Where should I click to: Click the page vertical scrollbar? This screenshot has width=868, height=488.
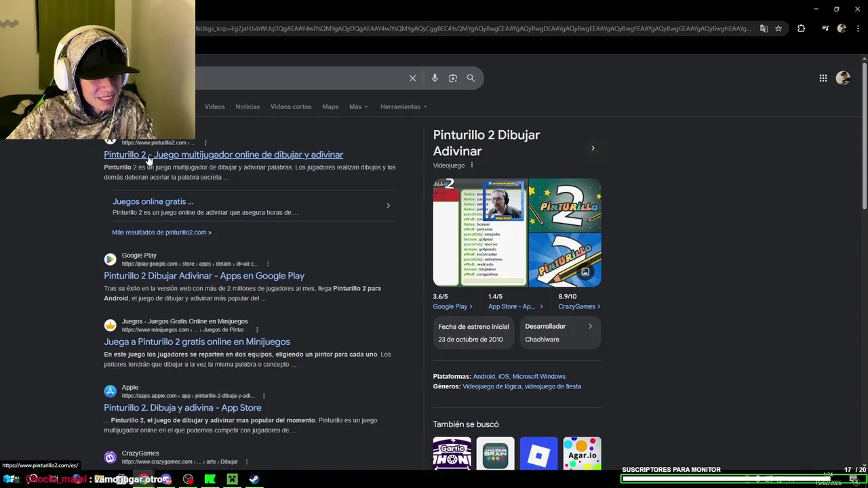(x=864, y=136)
